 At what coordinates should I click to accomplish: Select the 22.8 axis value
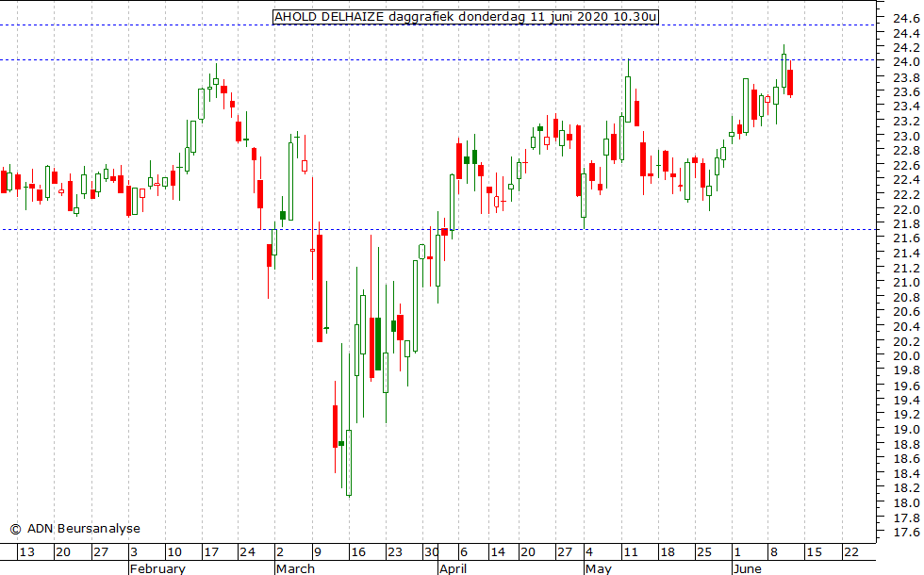click(x=906, y=151)
